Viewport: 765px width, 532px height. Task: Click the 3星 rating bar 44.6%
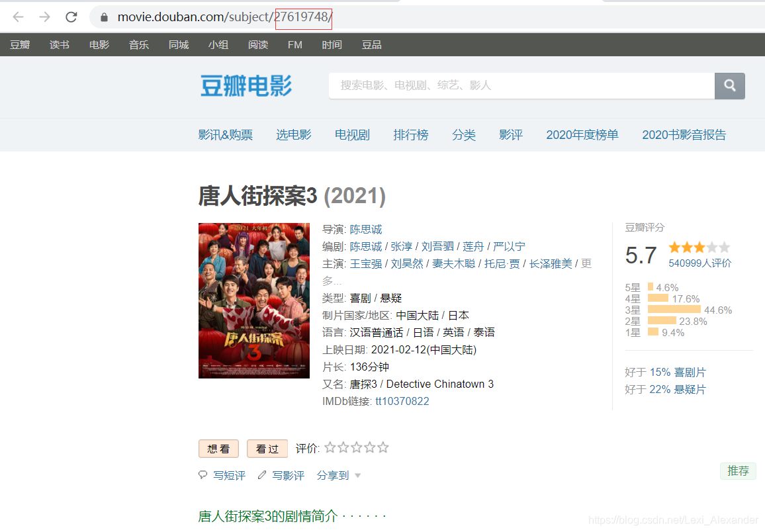point(674,310)
